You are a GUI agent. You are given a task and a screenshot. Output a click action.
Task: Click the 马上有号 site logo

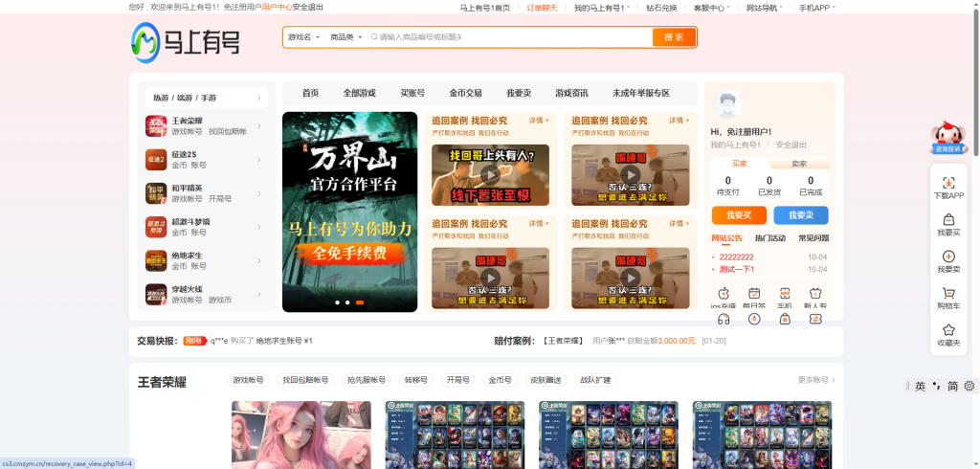(186, 41)
